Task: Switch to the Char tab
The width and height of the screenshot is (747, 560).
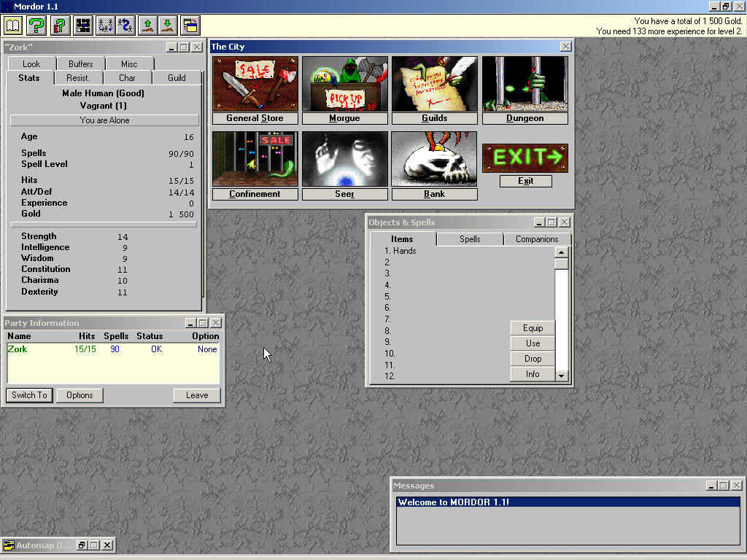Action: (127, 77)
